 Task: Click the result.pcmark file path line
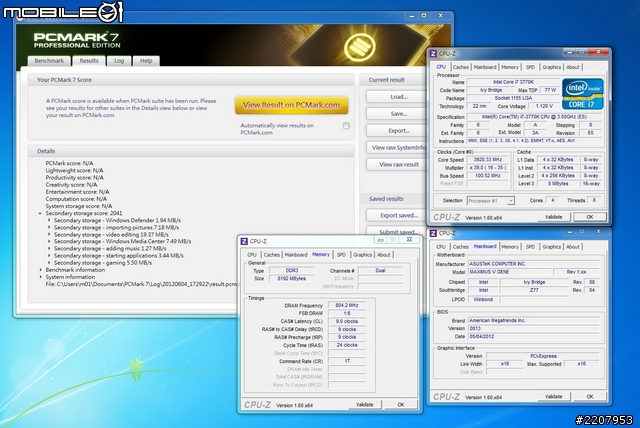point(141,284)
